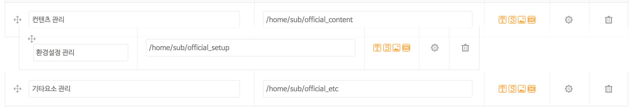Open settings gear for 환경설정 관리 row
The height and width of the screenshot is (108, 644).
[435, 48]
